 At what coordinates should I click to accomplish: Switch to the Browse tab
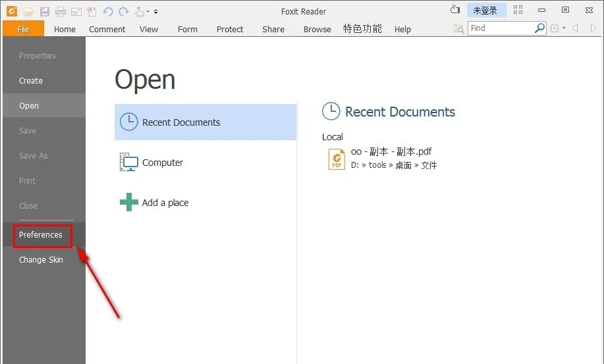coord(317,29)
